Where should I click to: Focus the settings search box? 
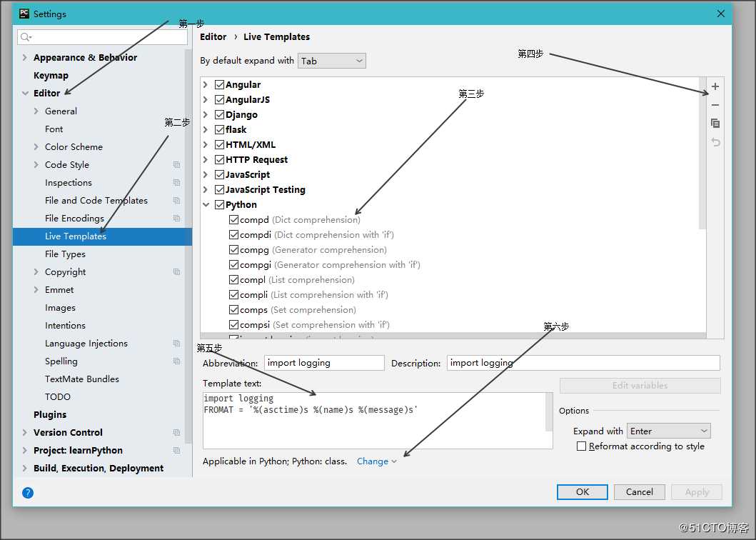click(102, 37)
